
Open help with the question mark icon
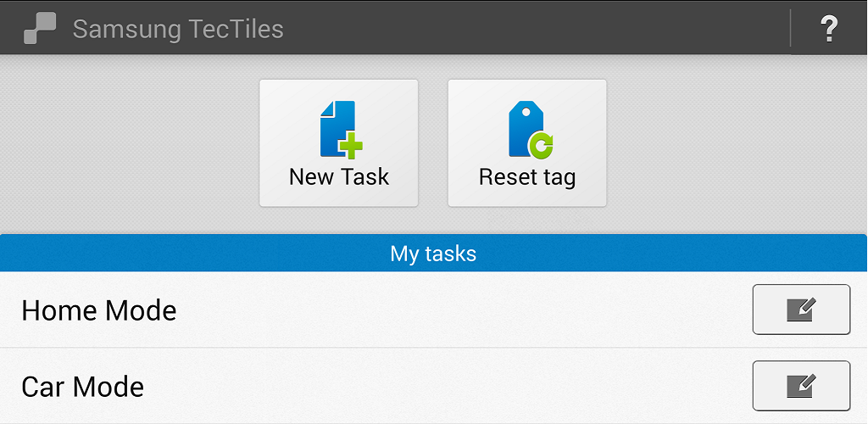829,29
